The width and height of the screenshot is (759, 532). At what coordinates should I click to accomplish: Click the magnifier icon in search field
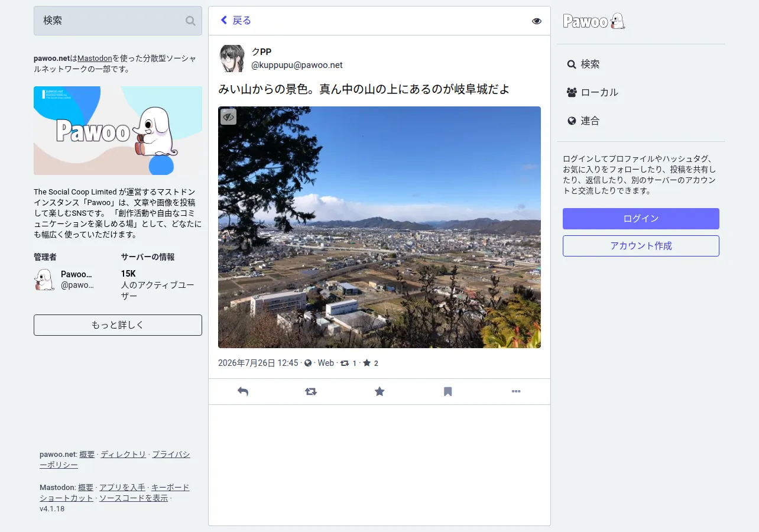(x=190, y=21)
